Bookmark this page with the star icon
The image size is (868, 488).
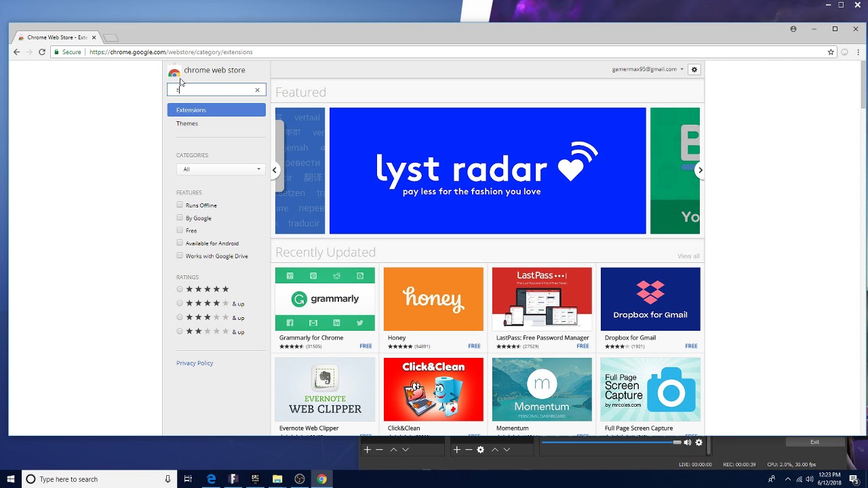(x=831, y=52)
